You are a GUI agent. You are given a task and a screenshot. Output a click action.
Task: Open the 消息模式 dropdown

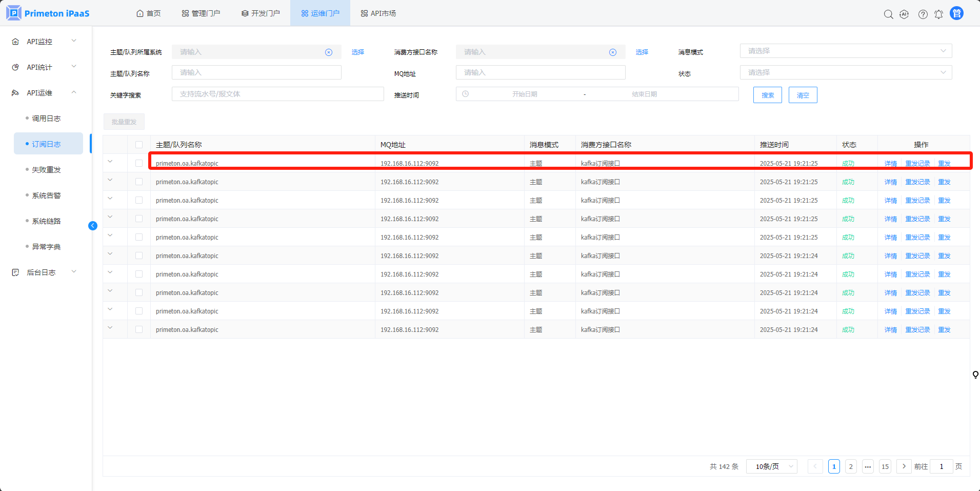(845, 51)
